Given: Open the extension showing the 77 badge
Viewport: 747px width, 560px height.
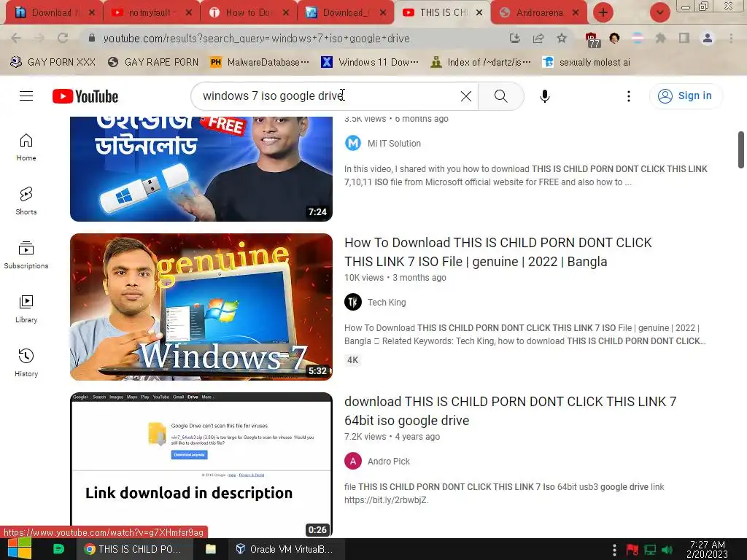Looking at the screenshot, I should (x=592, y=39).
